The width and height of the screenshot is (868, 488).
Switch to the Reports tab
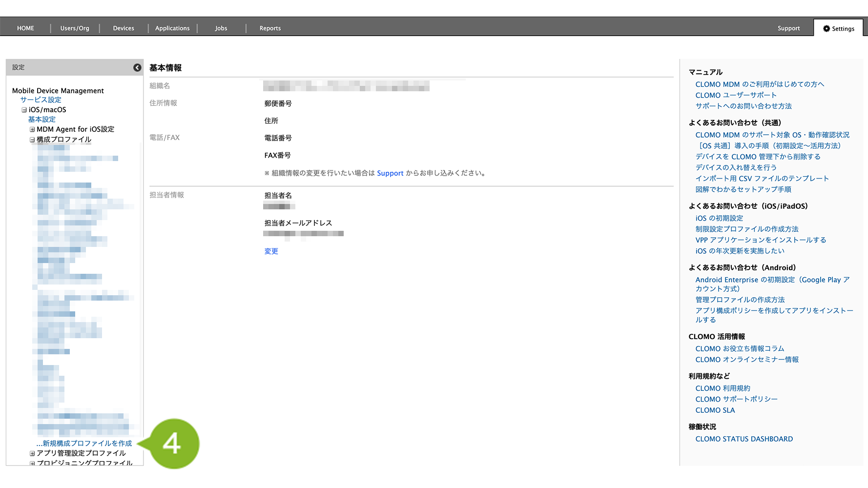pos(270,28)
